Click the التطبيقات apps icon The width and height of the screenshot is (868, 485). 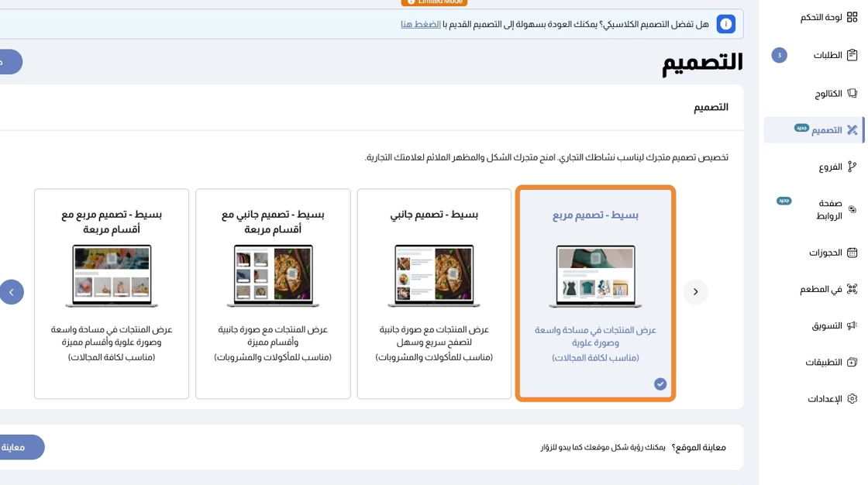pyautogui.click(x=852, y=362)
